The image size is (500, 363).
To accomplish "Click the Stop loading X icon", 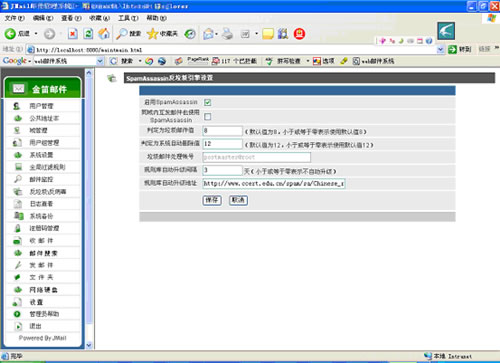I will click(x=73, y=34).
